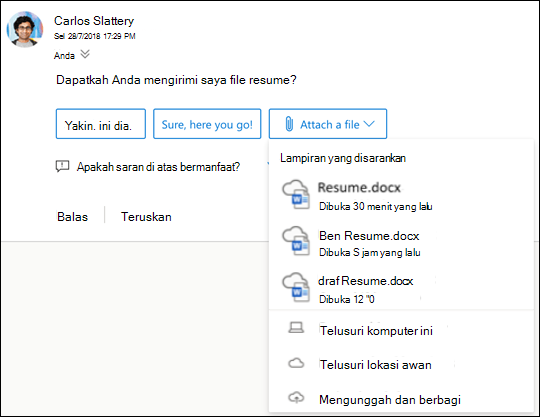This screenshot has width=540, height=417.
Task: Click the 'Lampiran yang disarankan' heading
Action: pos(343,158)
